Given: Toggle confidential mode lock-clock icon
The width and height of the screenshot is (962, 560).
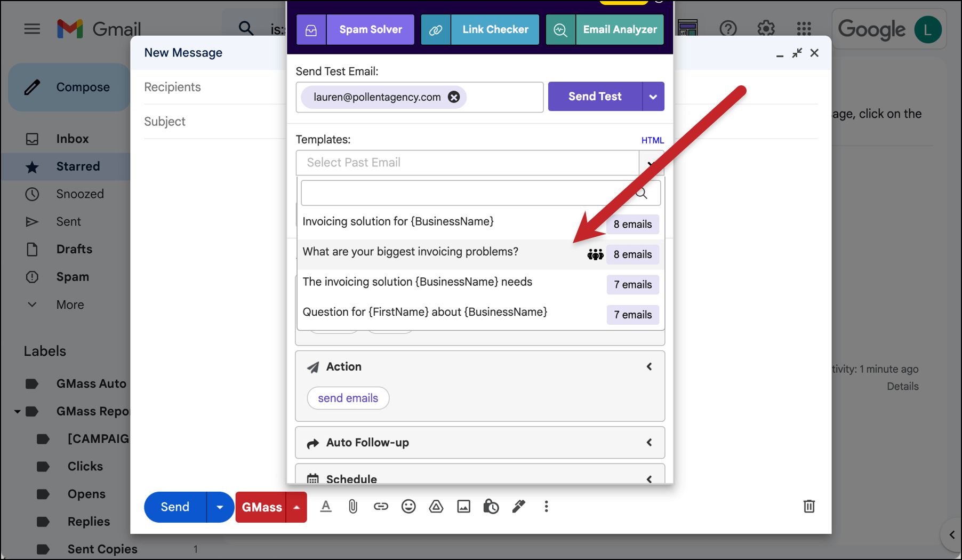Looking at the screenshot, I should 491,507.
